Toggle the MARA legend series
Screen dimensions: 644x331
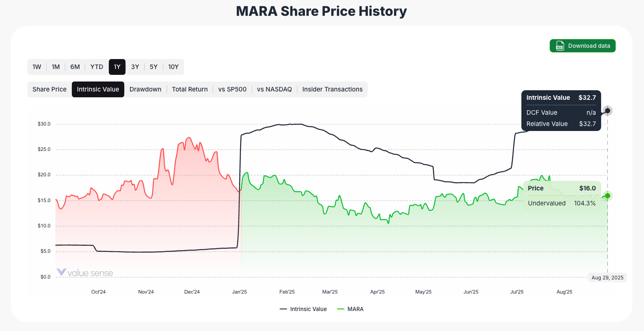[350, 309]
